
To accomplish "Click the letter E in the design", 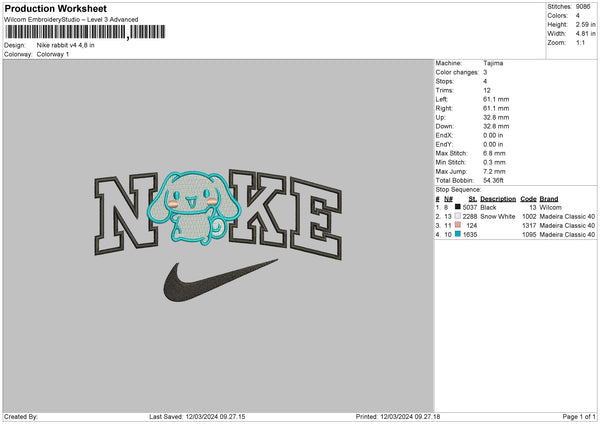I will pyautogui.click(x=315, y=218).
